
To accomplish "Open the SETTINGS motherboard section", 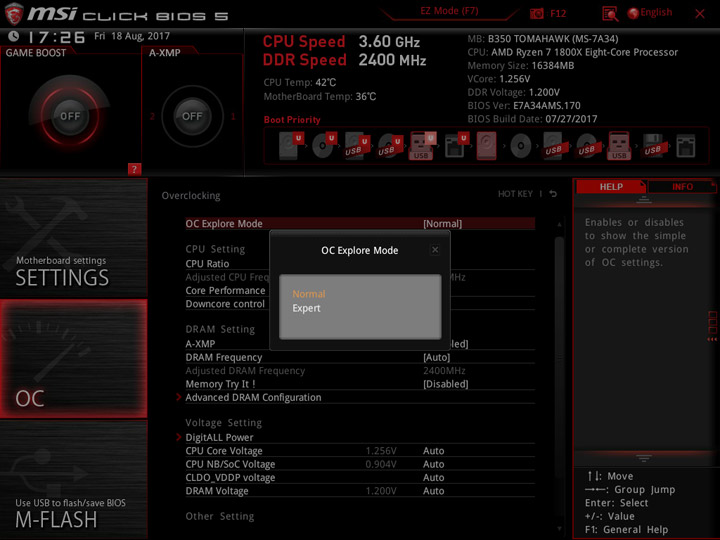I will (73, 237).
